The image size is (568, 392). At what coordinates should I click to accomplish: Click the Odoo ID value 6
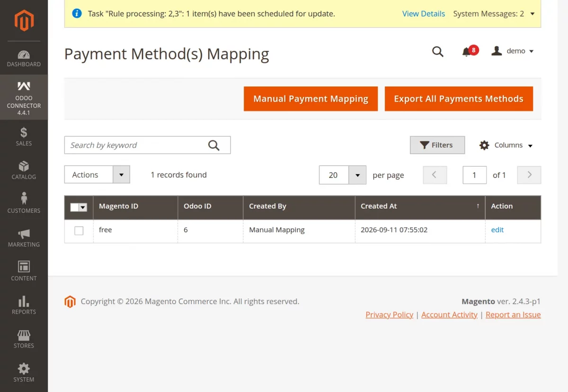[x=186, y=230]
